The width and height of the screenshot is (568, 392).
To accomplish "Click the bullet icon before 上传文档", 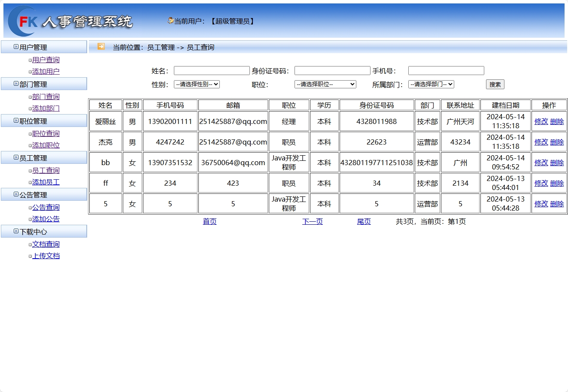I will click(x=30, y=256).
